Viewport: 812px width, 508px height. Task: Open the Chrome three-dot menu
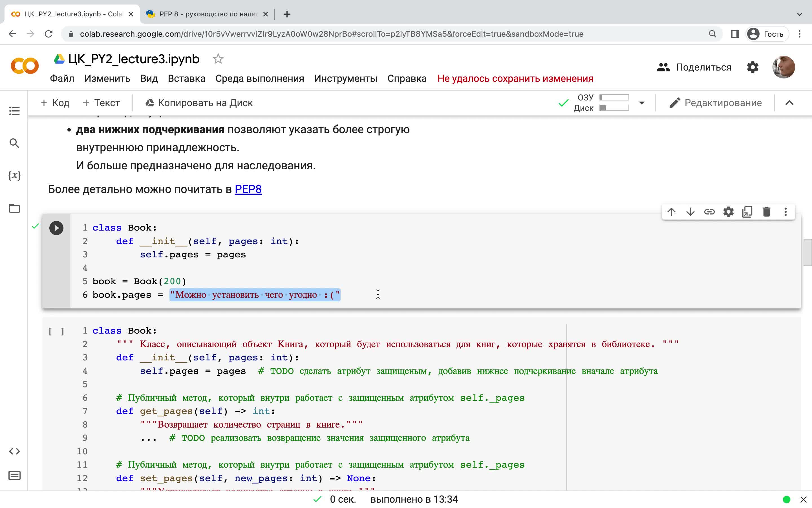click(x=800, y=34)
